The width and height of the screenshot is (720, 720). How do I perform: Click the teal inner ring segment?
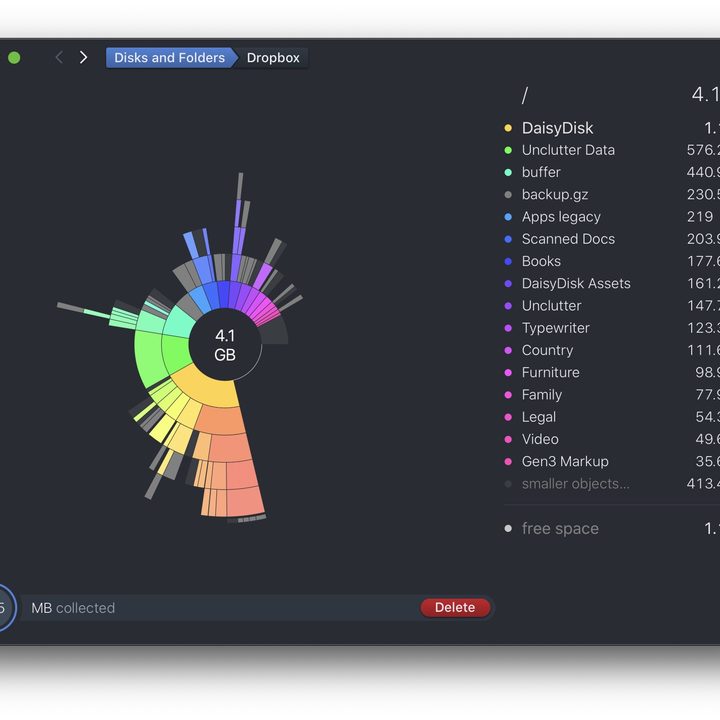coord(181,322)
